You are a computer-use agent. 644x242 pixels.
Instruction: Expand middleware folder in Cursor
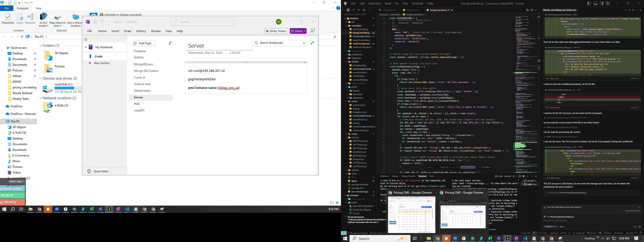click(346, 54)
